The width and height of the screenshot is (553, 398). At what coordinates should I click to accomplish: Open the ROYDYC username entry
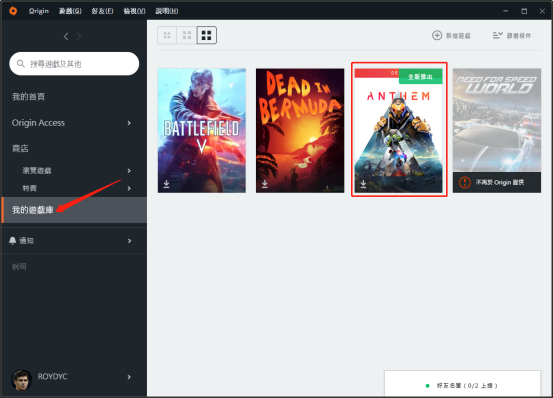(52, 376)
